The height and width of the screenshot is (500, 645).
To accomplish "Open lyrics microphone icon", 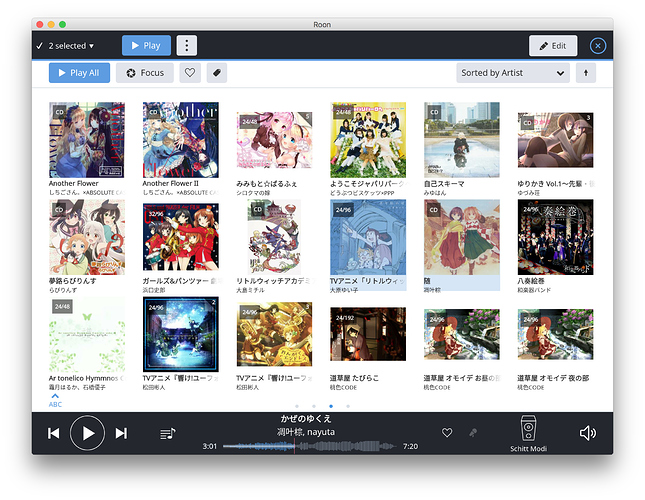I will pyautogui.click(x=473, y=433).
